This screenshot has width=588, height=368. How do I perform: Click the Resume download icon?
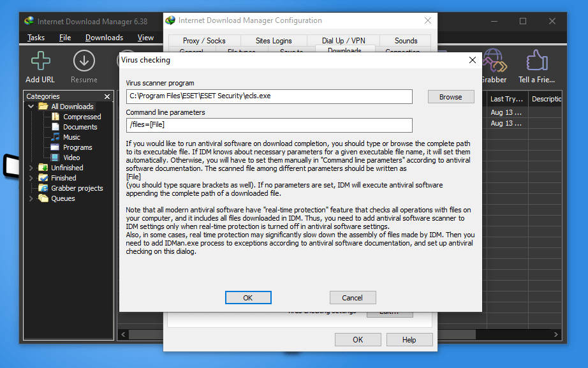pos(84,62)
